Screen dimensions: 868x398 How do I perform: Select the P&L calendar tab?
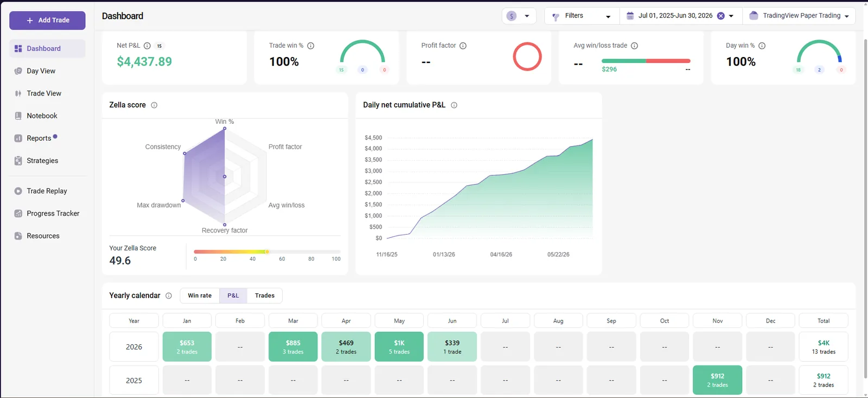(233, 296)
